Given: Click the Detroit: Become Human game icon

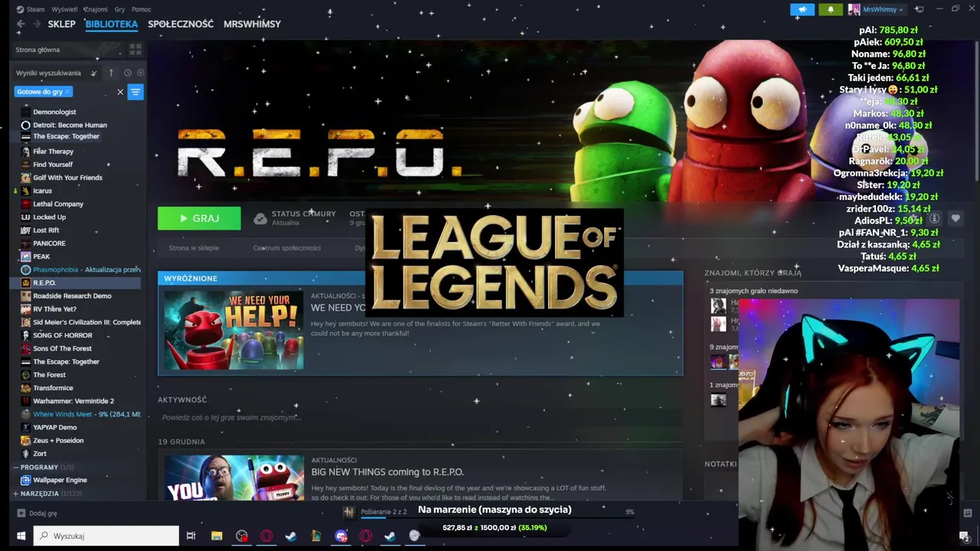Looking at the screenshot, I should pyautogui.click(x=26, y=125).
